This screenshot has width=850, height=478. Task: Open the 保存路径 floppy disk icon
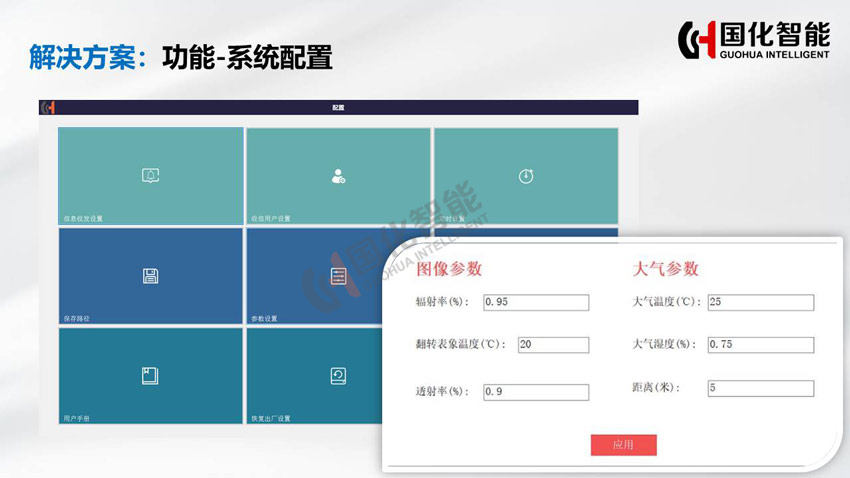(151, 276)
